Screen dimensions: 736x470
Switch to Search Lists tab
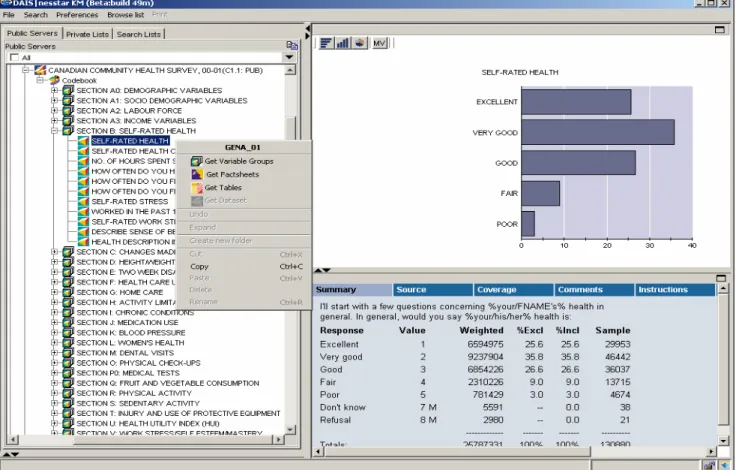pos(138,34)
